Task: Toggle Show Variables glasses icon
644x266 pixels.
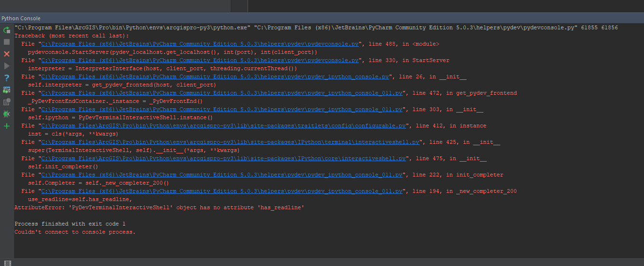Action: (7, 90)
